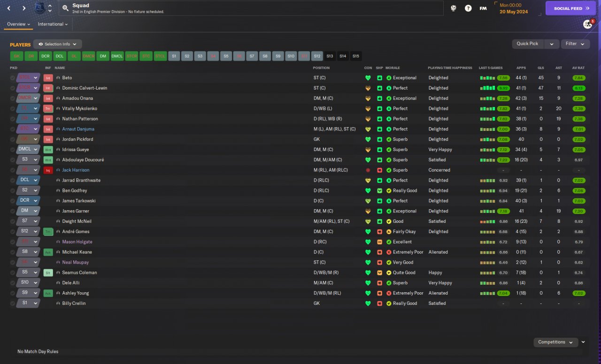
Task: Select the DM slot in selection bar
Action: [103, 56]
